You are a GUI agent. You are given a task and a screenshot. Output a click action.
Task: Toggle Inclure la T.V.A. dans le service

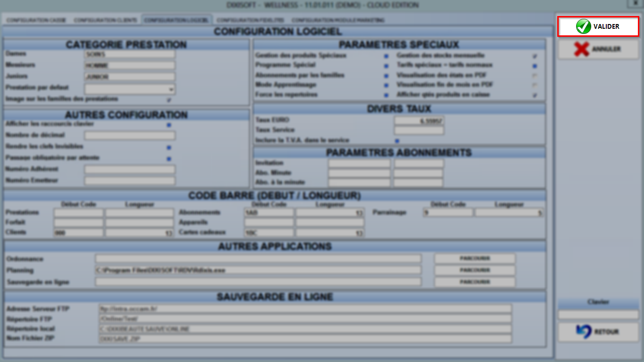tap(397, 141)
